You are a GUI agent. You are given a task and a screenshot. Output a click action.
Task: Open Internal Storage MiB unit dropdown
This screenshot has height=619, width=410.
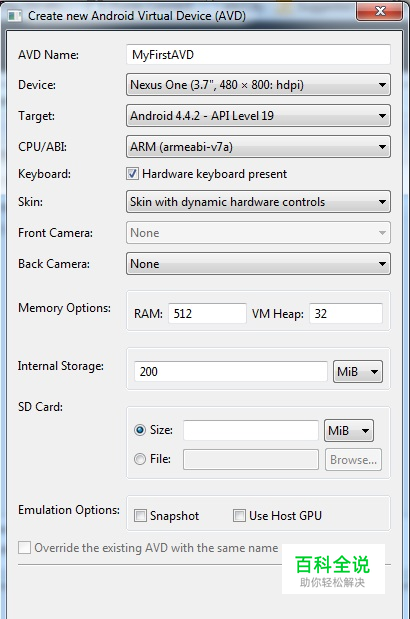(x=358, y=371)
